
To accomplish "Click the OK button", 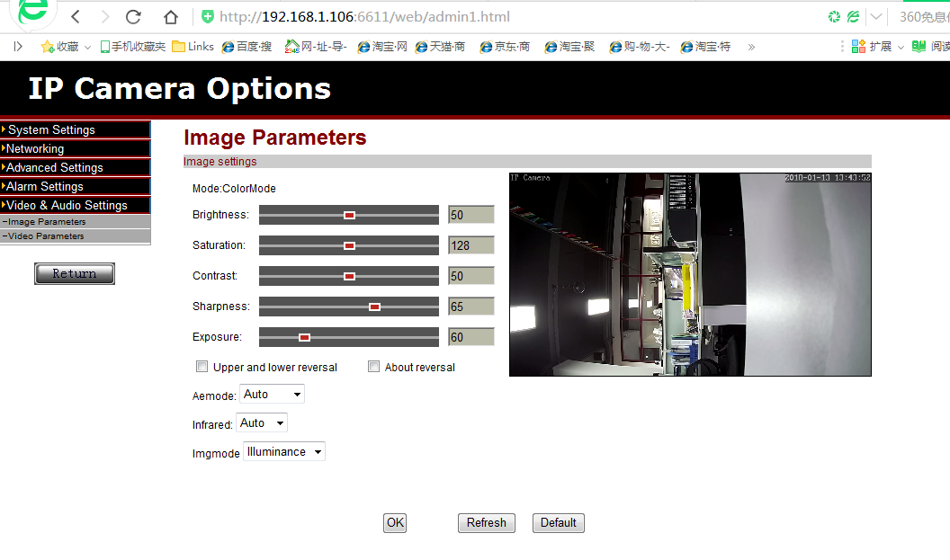I will pyautogui.click(x=395, y=523).
